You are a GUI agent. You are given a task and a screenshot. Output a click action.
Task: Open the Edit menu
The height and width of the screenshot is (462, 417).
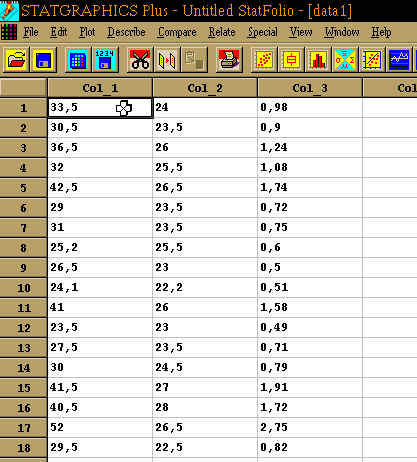tap(59, 32)
